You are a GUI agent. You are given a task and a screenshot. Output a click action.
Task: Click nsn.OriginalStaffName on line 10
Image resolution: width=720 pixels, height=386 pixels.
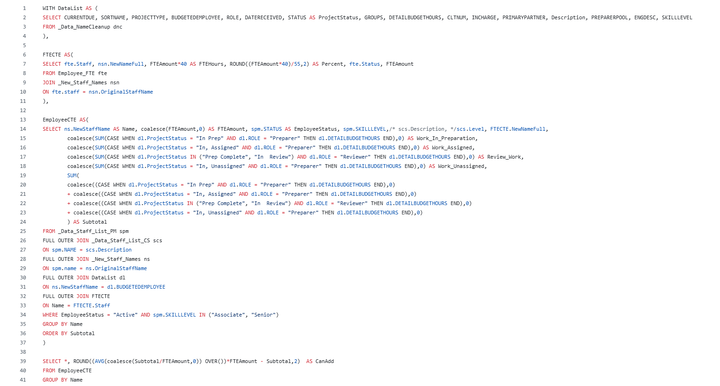(121, 92)
